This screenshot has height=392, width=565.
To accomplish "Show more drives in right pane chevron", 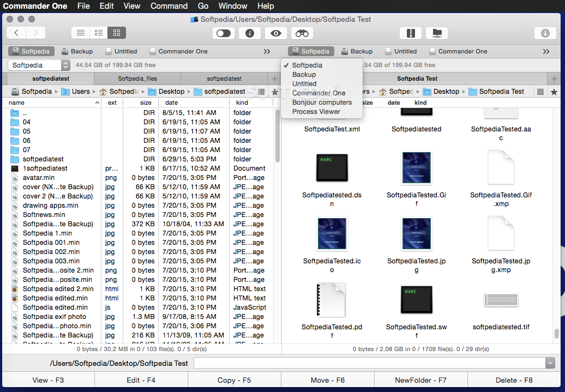I will 546,51.
